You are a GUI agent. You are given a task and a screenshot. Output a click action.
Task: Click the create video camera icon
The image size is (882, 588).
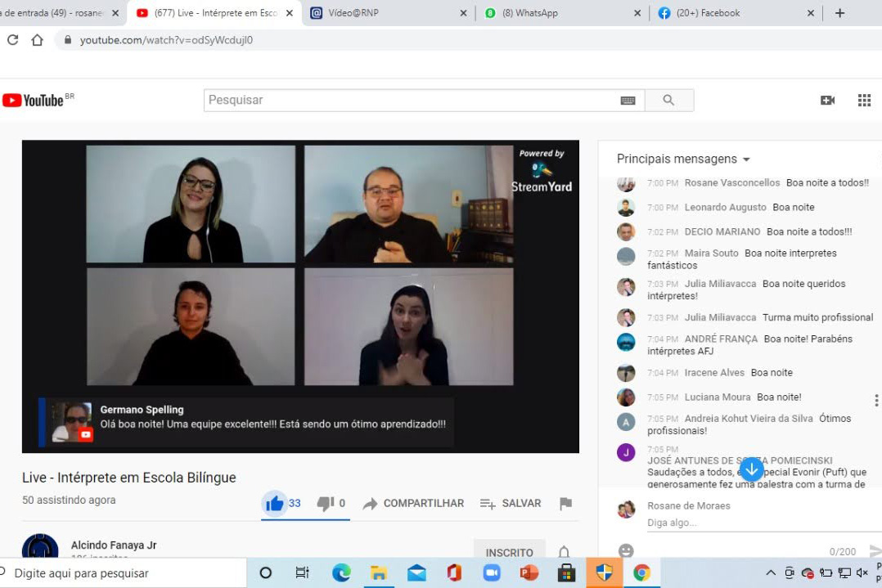[827, 100]
